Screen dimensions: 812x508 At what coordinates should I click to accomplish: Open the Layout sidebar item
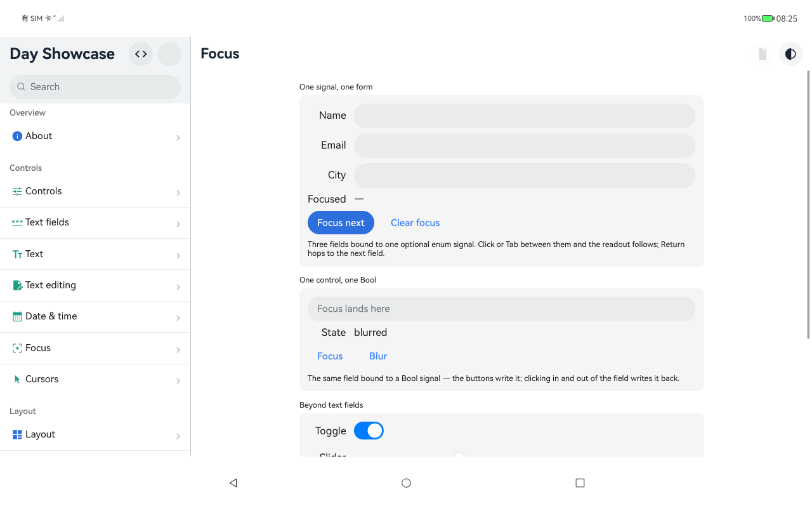[95, 434]
